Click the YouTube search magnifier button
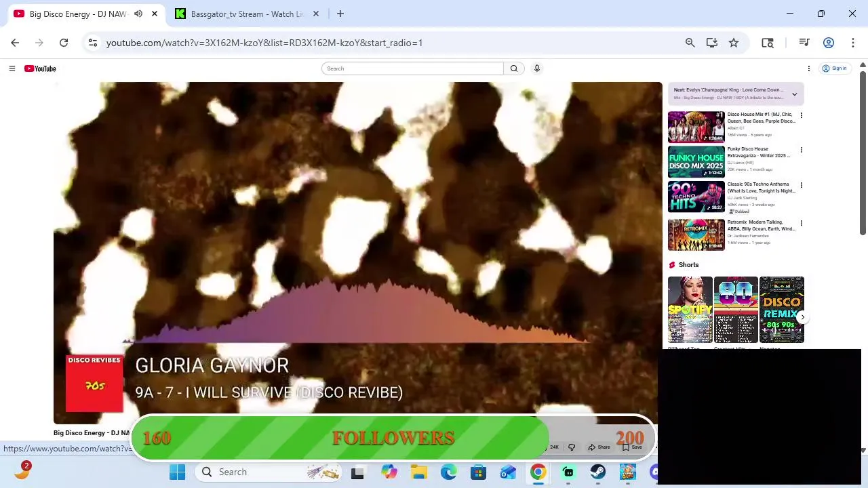 tap(514, 68)
